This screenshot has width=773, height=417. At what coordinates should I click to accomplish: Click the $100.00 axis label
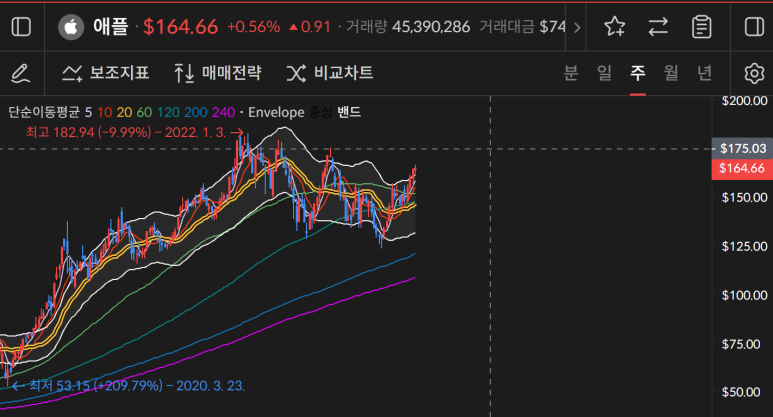(744, 295)
